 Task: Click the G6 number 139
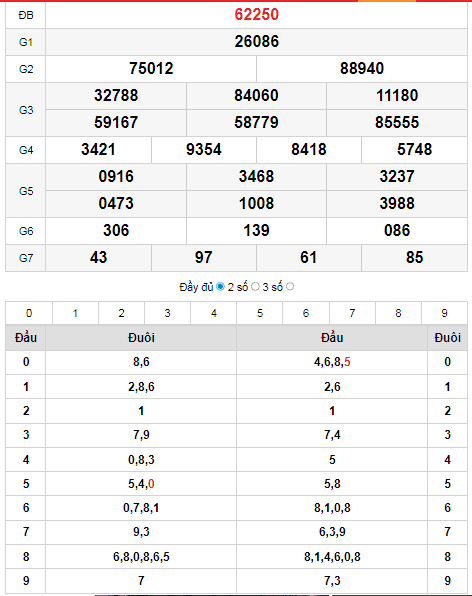click(256, 230)
